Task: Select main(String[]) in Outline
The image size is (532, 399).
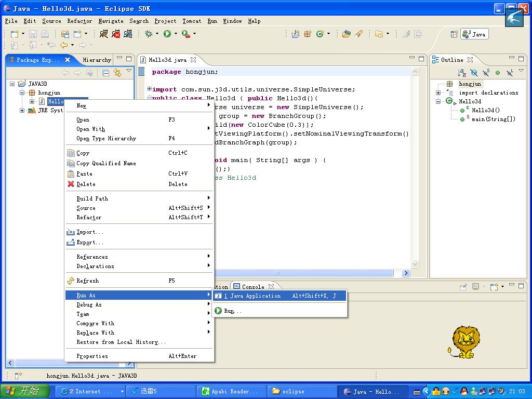Action: 494,119
